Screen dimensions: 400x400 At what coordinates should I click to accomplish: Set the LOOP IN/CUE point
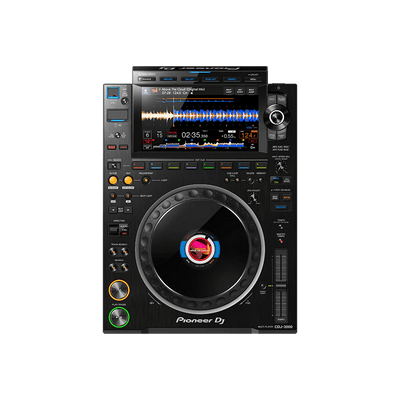(113, 180)
